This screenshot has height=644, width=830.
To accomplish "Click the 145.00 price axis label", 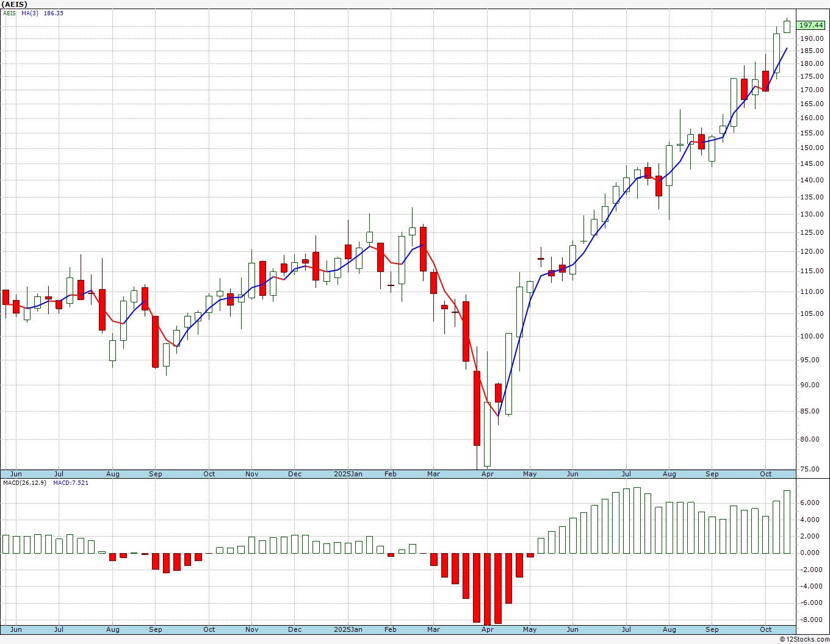I will pyautogui.click(x=812, y=163).
